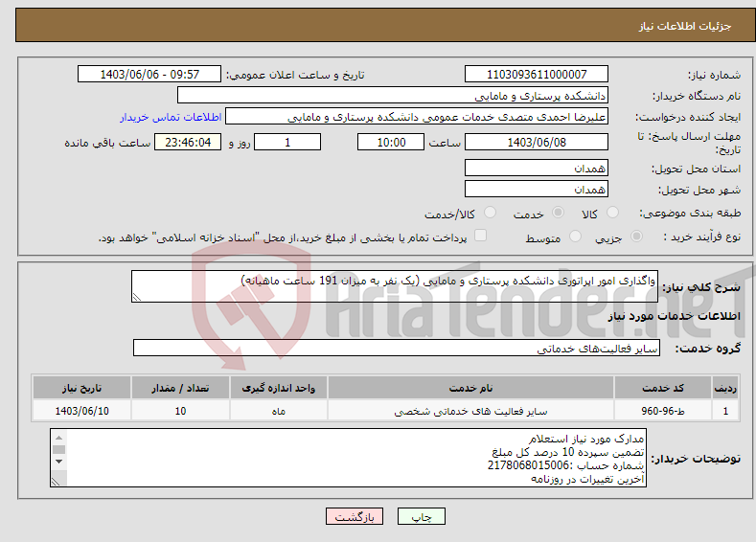
Task: Click واحد اندازه گیری column header
Action: (279, 388)
